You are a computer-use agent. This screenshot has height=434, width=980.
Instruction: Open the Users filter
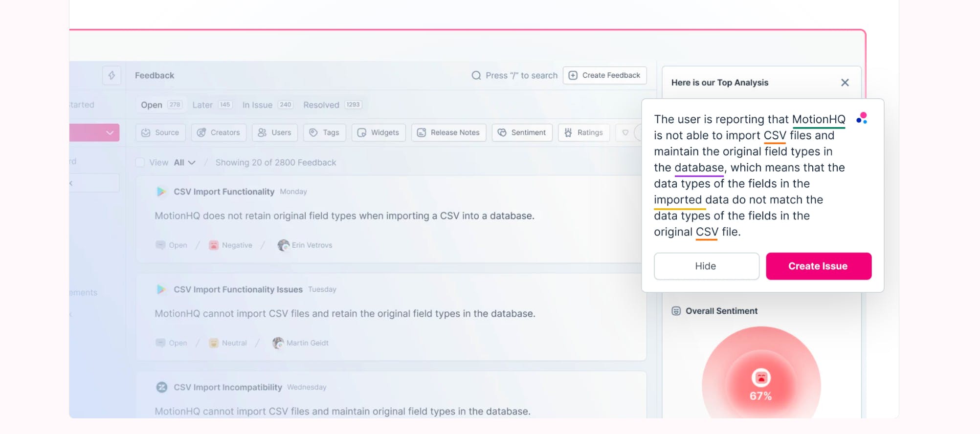coord(275,132)
